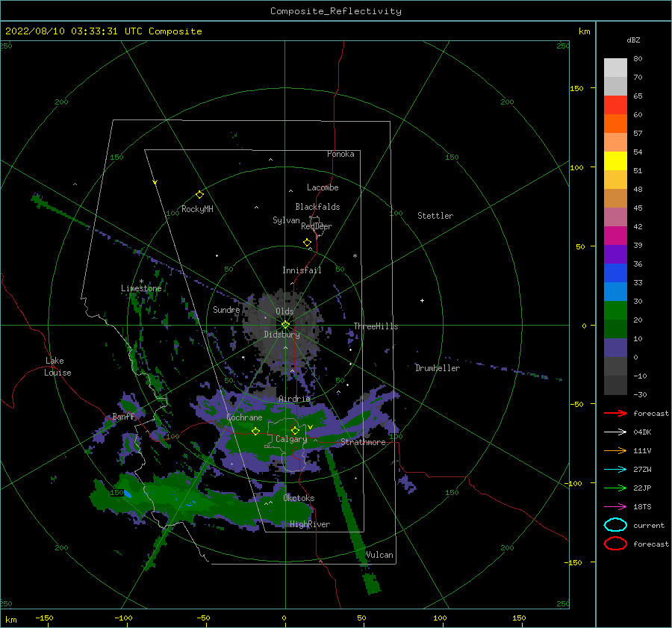Click the cyan current ellipse legend icon

coord(615,525)
